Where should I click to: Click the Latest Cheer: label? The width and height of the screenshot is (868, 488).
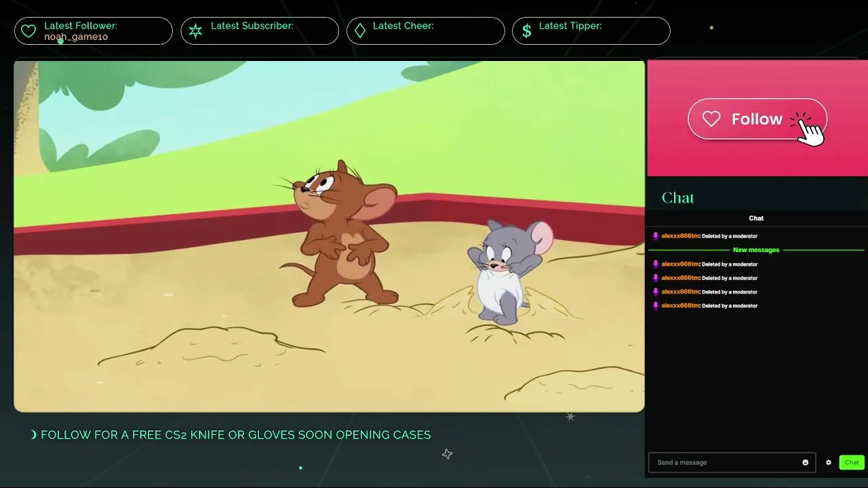(403, 26)
